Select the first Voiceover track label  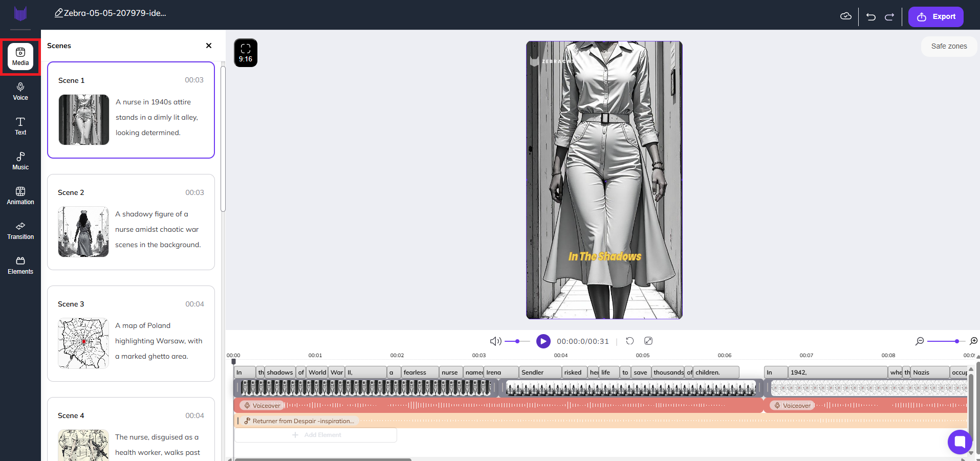[x=262, y=405]
